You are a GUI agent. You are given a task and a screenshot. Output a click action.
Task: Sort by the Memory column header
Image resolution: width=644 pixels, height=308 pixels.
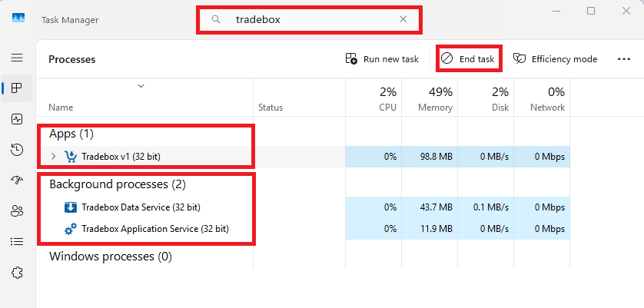click(x=435, y=100)
